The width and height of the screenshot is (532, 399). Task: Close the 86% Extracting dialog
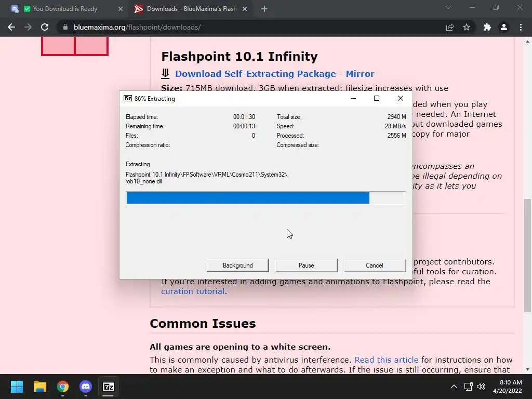click(x=401, y=98)
